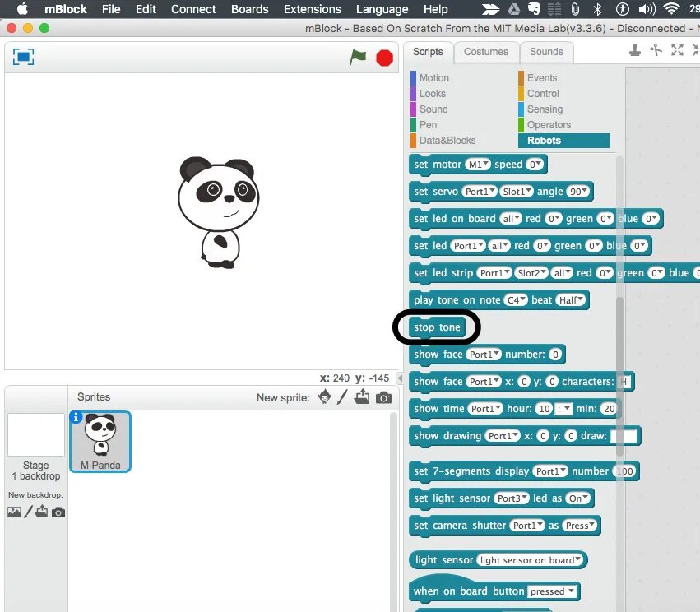Open M-Panda sprite info button
This screenshot has height=612, width=700.
pos(76,417)
